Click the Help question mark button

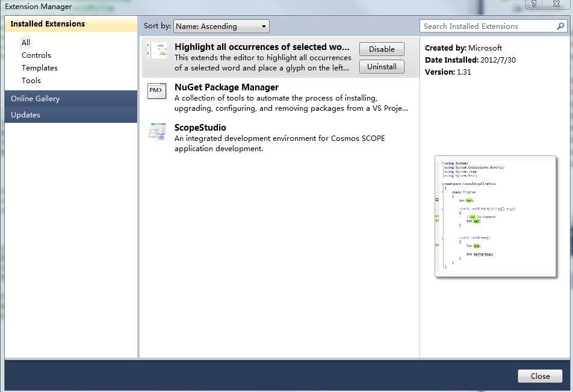tap(534, 4)
